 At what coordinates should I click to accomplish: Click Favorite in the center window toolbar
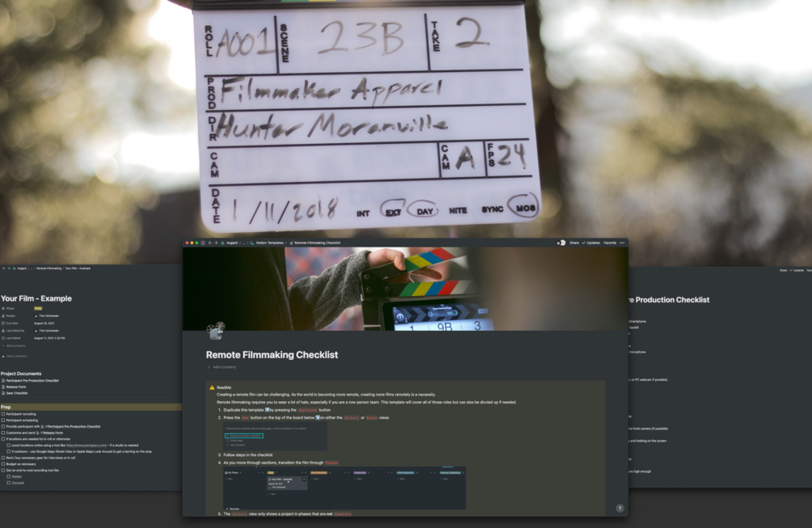610,243
